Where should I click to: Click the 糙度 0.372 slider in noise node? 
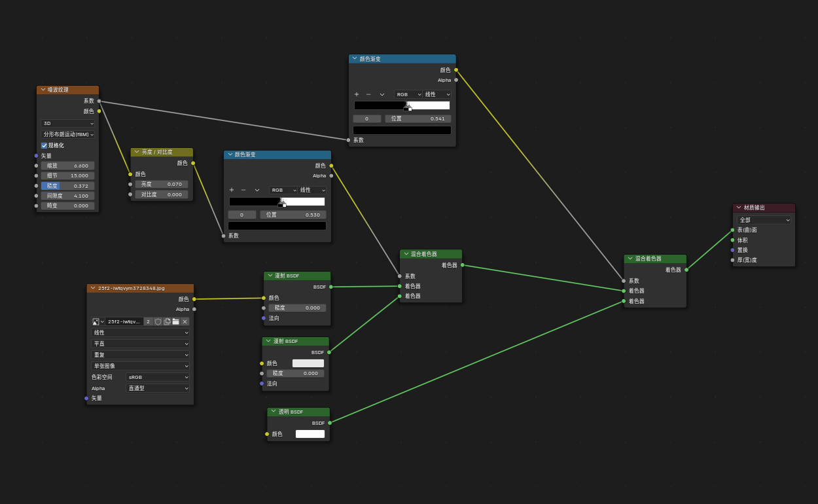67,186
